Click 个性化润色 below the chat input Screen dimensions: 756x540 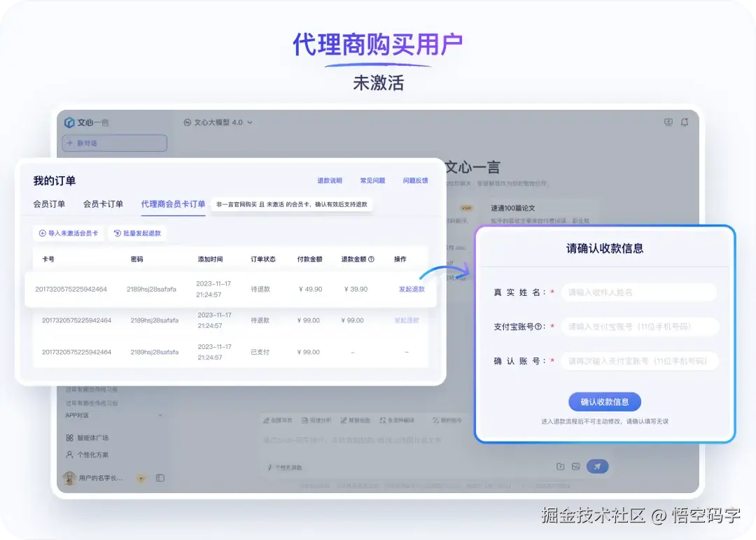[x=285, y=467]
